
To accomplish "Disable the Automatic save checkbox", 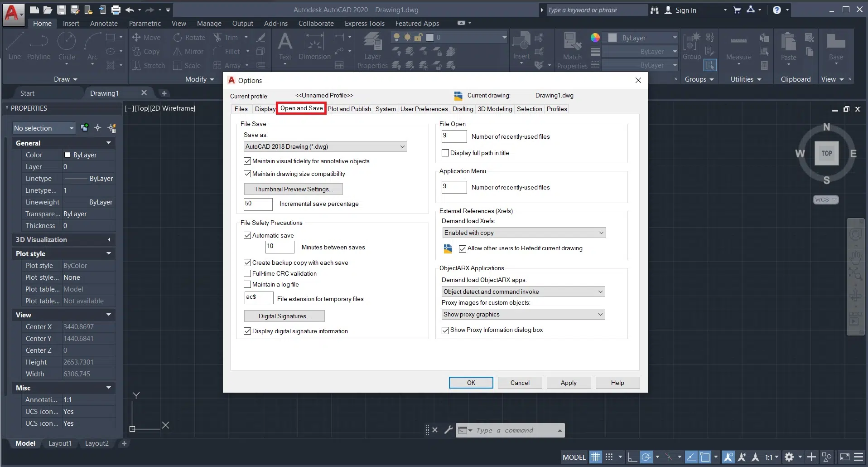I will point(247,235).
